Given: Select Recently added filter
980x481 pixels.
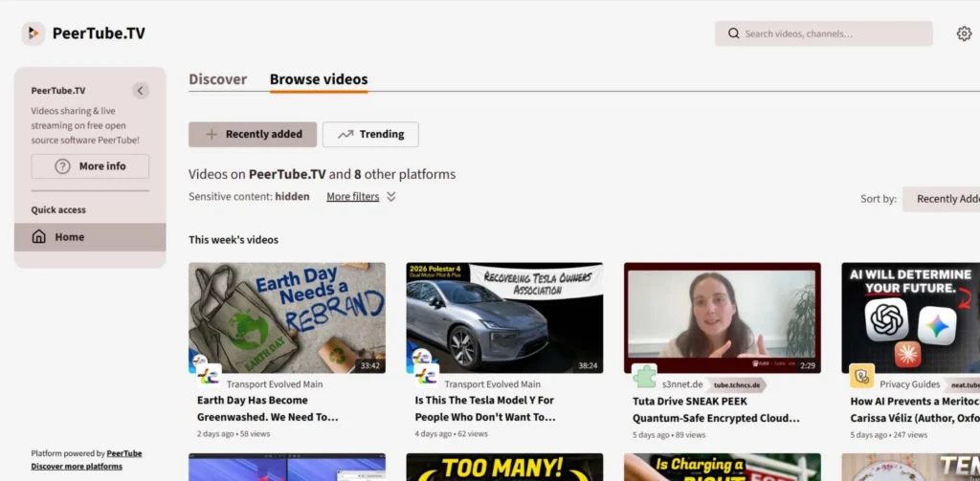Looking at the screenshot, I should click(x=253, y=134).
